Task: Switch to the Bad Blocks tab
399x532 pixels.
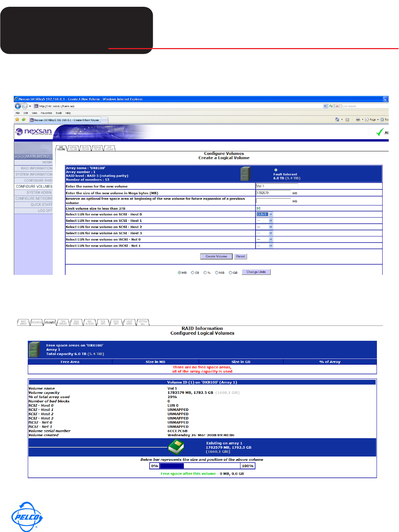Action: click(x=89, y=323)
